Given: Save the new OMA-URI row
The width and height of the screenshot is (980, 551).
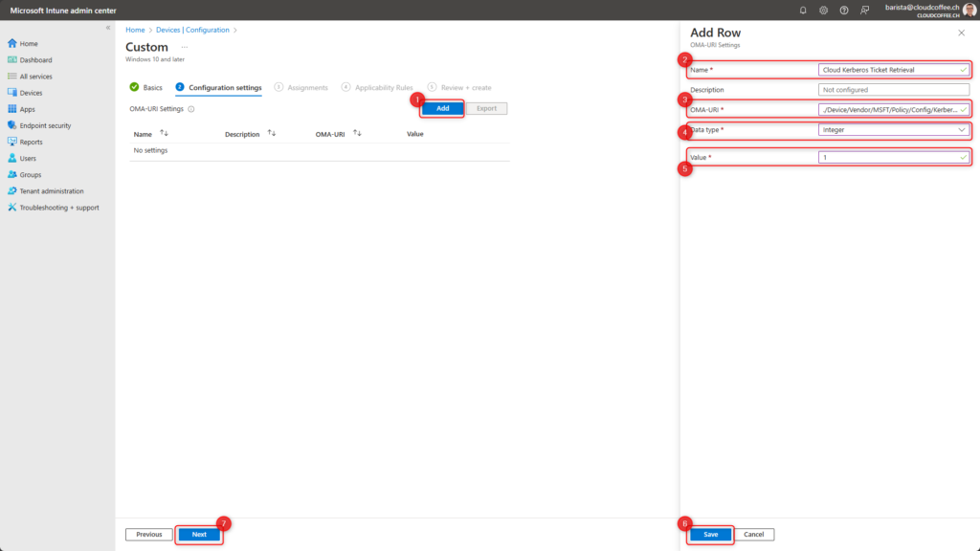Looking at the screenshot, I should pyautogui.click(x=710, y=535).
